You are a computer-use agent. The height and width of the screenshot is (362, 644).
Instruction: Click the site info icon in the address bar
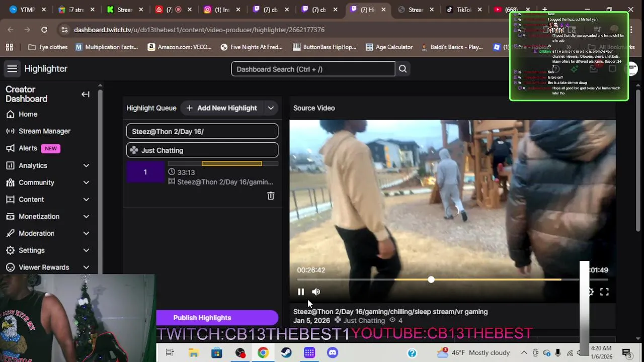[x=64, y=30]
